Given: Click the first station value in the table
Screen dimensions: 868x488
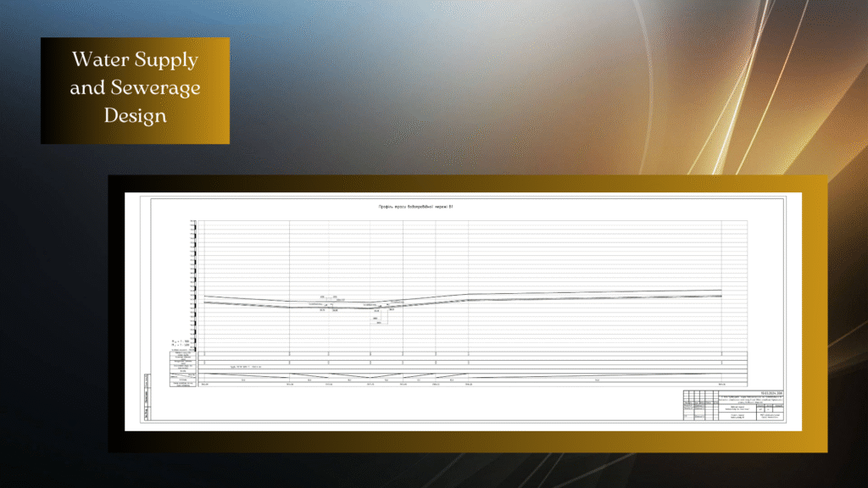Looking at the screenshot, I should 205,384.
